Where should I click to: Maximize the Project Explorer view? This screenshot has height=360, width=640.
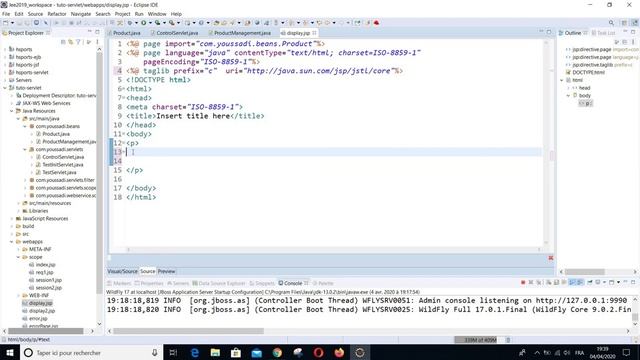(x=97, y=32)
